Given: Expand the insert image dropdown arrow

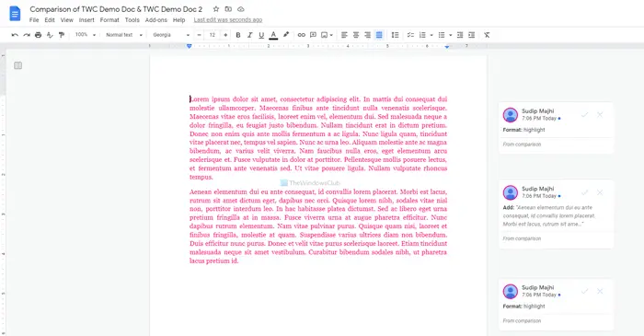Looking at the screenshot, I should pos(331,35).
